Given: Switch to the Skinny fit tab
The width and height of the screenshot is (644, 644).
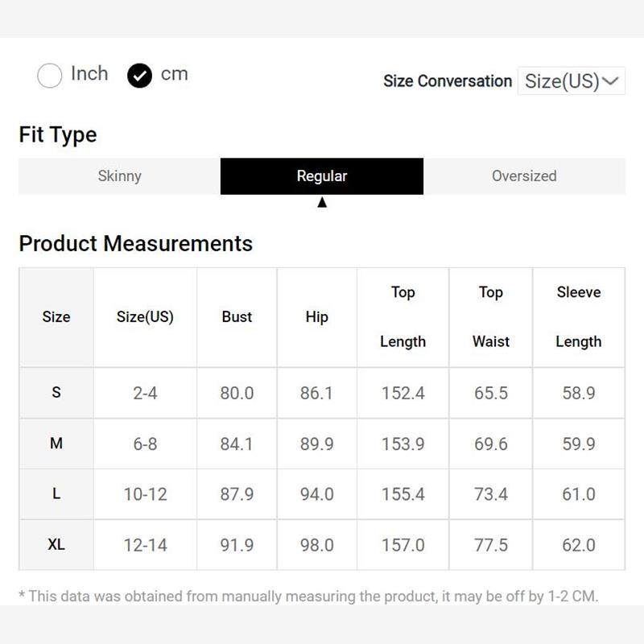Looking at the screenshot, I should click(x=119, y=176).
